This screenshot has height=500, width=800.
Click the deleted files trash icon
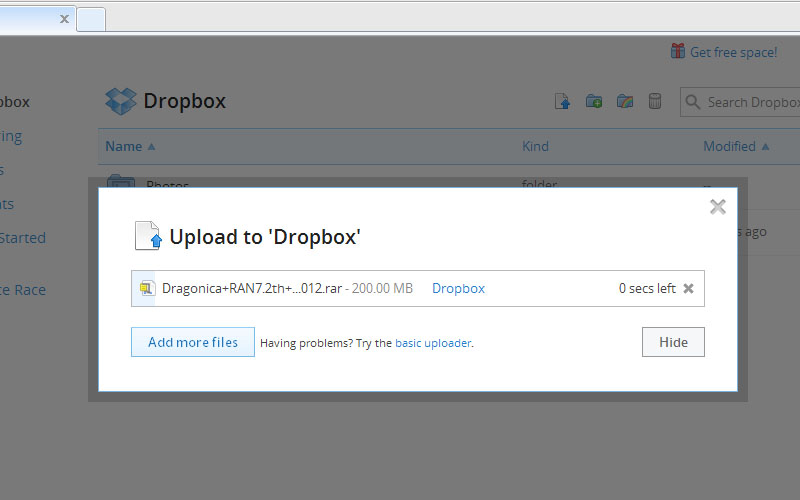click(655, 101)
